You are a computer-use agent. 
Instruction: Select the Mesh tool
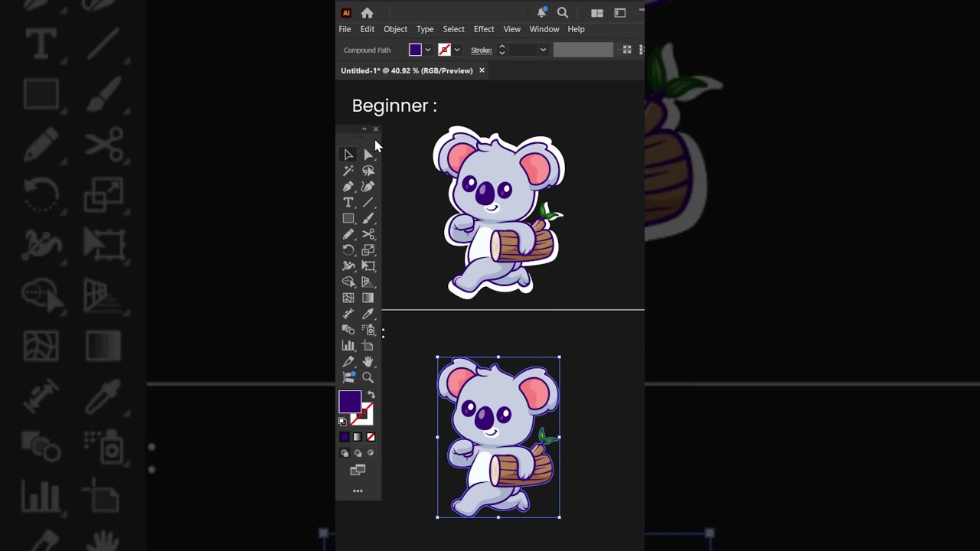tap(348, 298)
